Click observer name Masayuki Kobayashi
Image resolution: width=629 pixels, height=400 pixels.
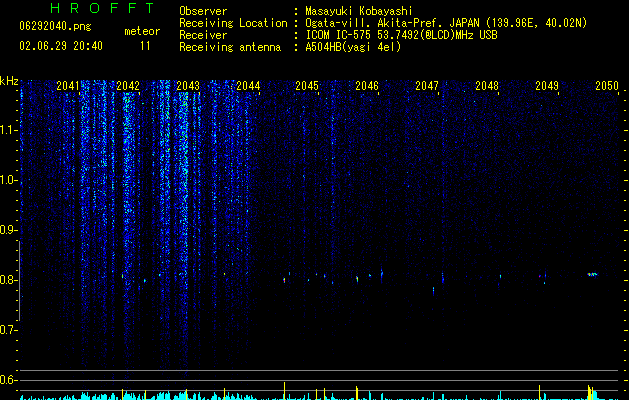(359, 11)
